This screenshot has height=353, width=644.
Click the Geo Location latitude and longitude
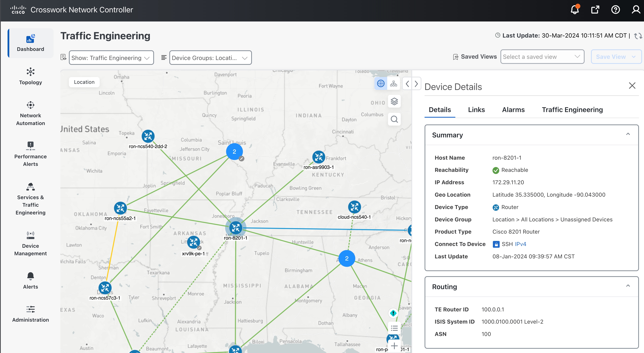(x=549, y=195)
